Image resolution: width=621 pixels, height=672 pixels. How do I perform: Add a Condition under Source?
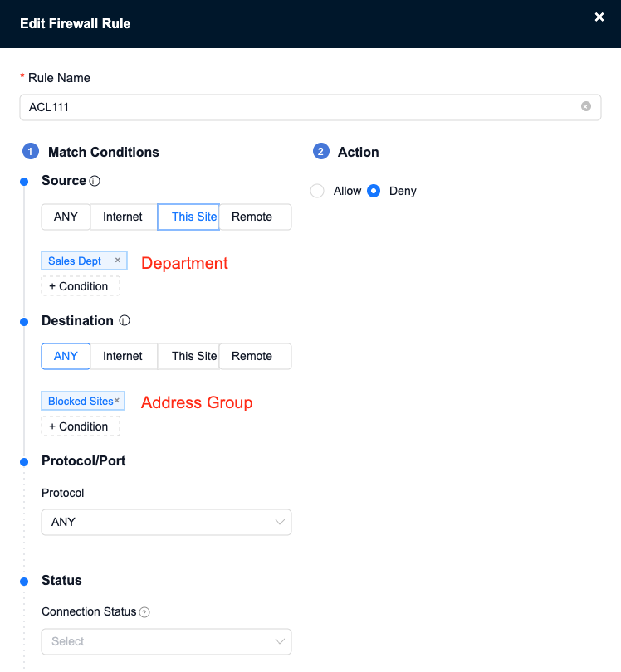(81, 286)
